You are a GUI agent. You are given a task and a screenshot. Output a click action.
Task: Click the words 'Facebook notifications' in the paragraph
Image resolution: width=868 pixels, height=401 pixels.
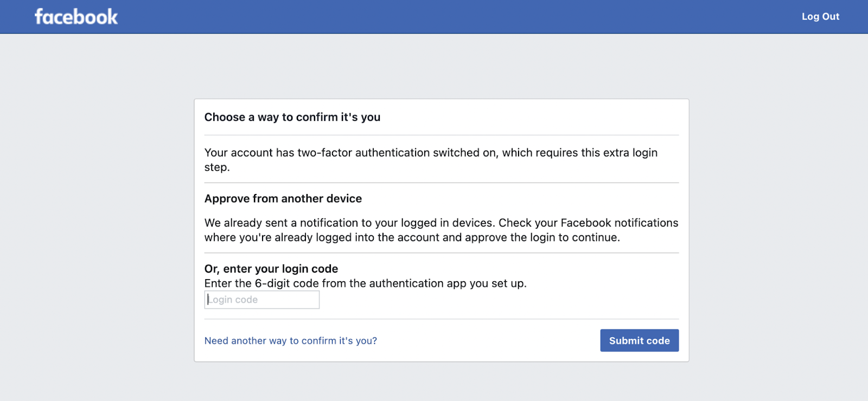pos(619,223)
